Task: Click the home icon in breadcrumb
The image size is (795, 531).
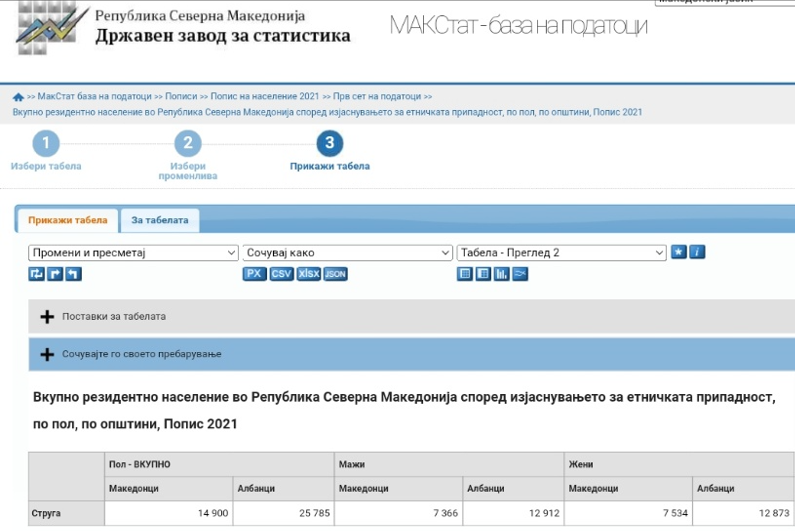Action: pos(18,97)
